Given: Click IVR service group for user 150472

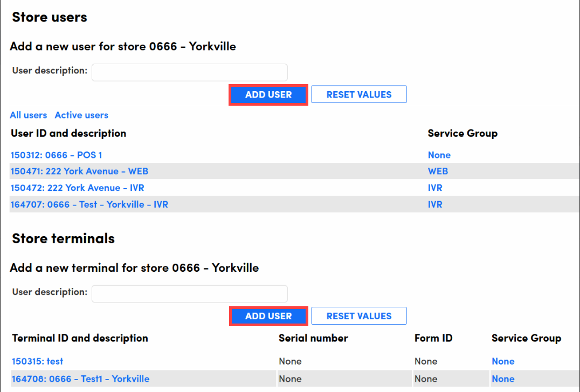Looking at the screenshot, I should pyautogui.click(x=434, y=188).
